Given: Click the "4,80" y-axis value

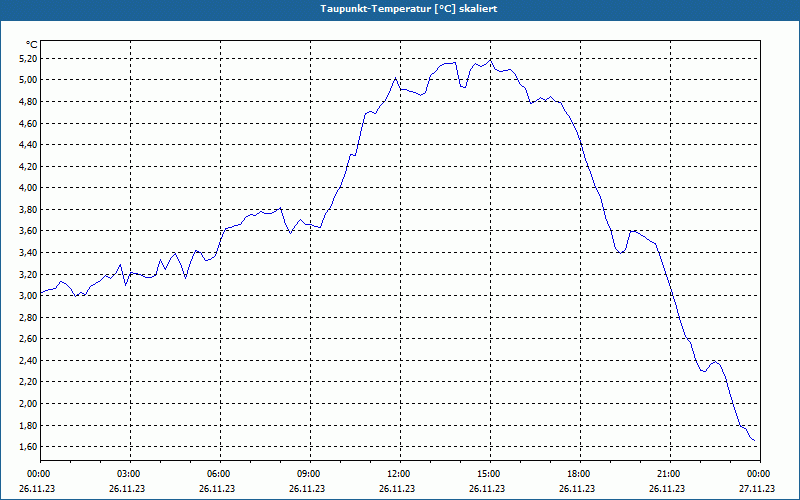Looking at the screenshot, I should pos(28,102).
